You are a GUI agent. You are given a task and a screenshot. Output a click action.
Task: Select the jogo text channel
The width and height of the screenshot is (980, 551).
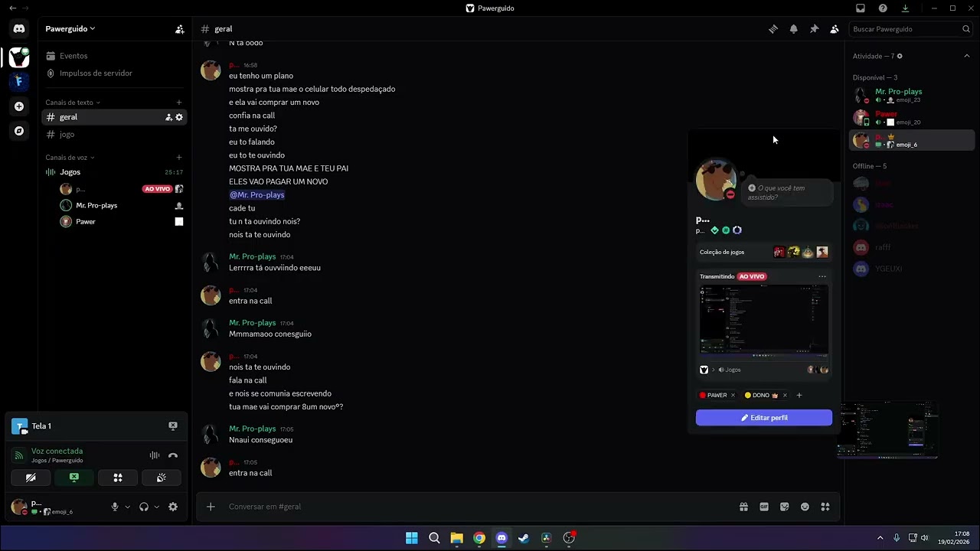[114, 135]
